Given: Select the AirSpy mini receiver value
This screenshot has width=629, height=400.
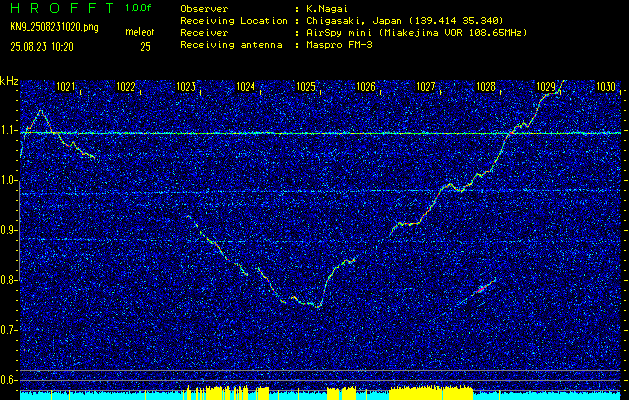Looking at the screenshot, I should pyautogui.click(x=416, y=32).
